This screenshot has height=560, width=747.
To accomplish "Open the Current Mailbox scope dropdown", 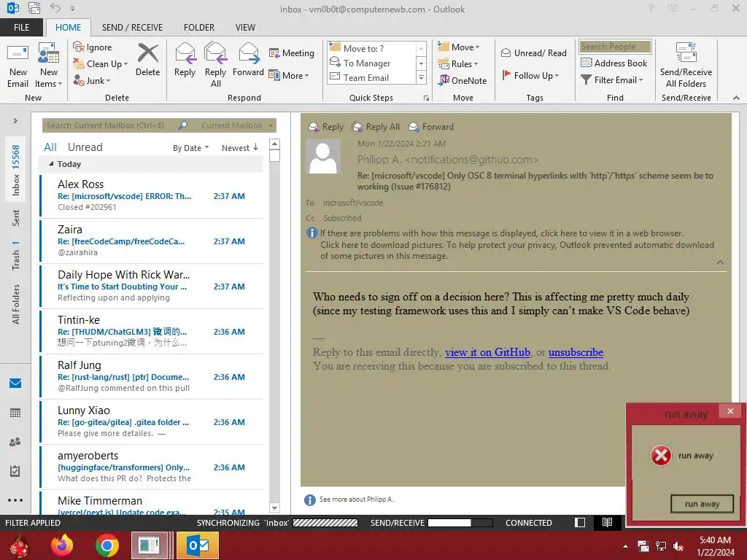I will 237,125.
